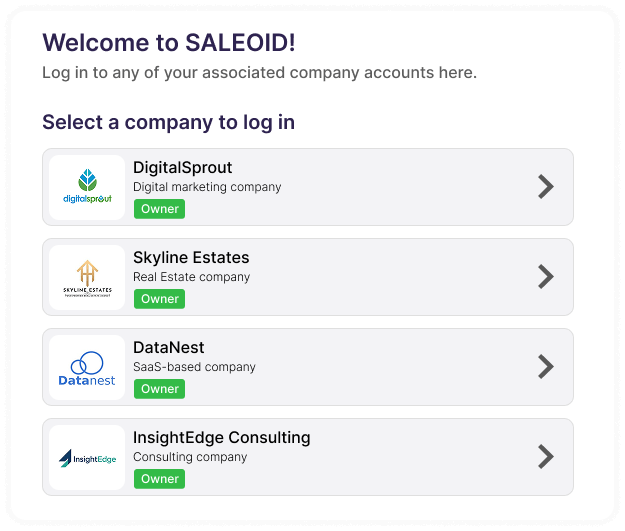Select the DigitalSprout company name
This screenshot has width=625, height=531.
click(182, 168)
